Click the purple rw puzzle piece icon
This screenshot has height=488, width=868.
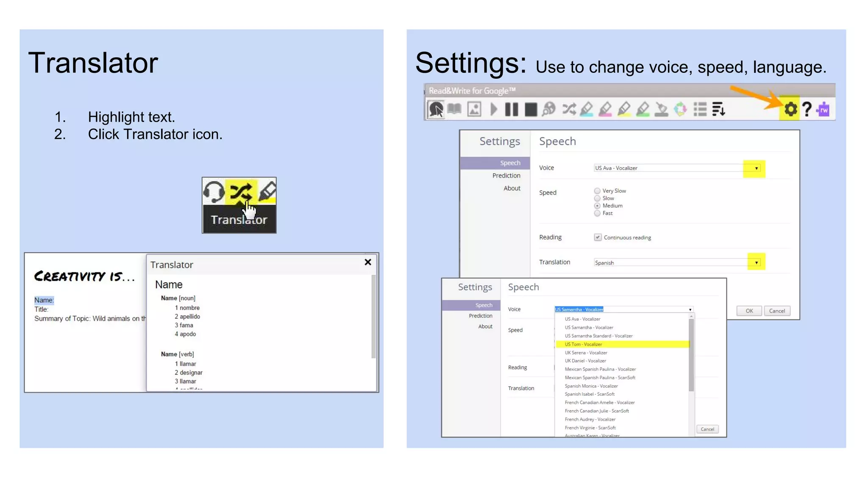coord(824,109)
